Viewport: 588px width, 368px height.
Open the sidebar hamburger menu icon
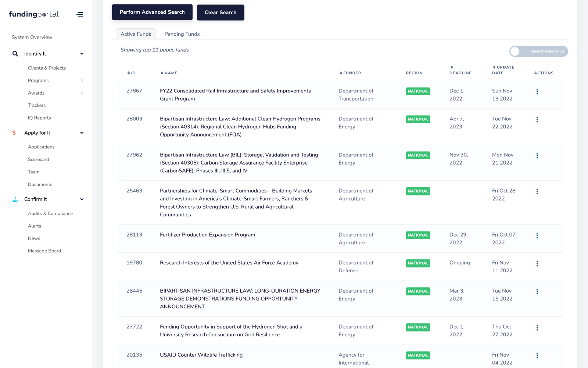pos(80,14)
